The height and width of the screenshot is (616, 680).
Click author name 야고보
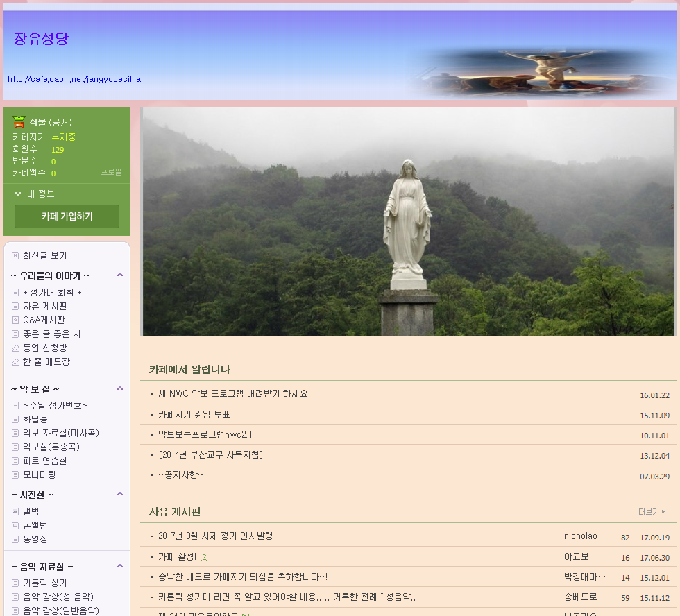click(577, 556)
